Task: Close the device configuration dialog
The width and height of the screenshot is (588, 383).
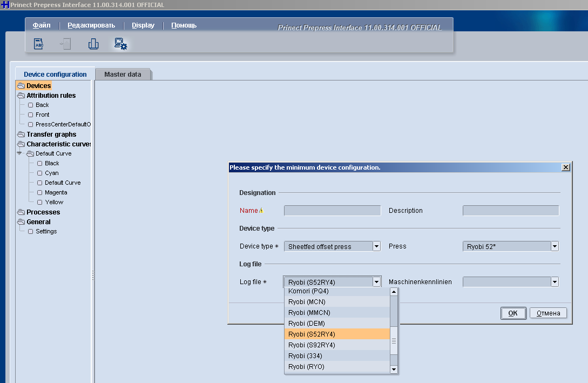Action: (566, 167)
